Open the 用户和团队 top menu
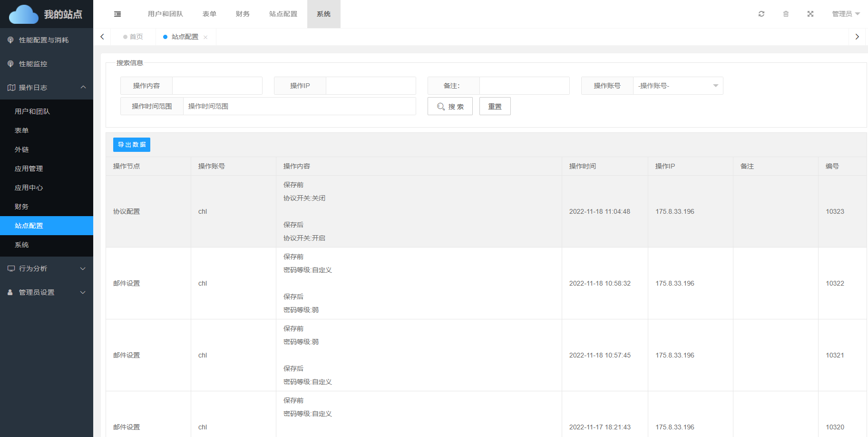Image resolution: width=868 pixels, height=437 pixels. [x=165, y=14]
